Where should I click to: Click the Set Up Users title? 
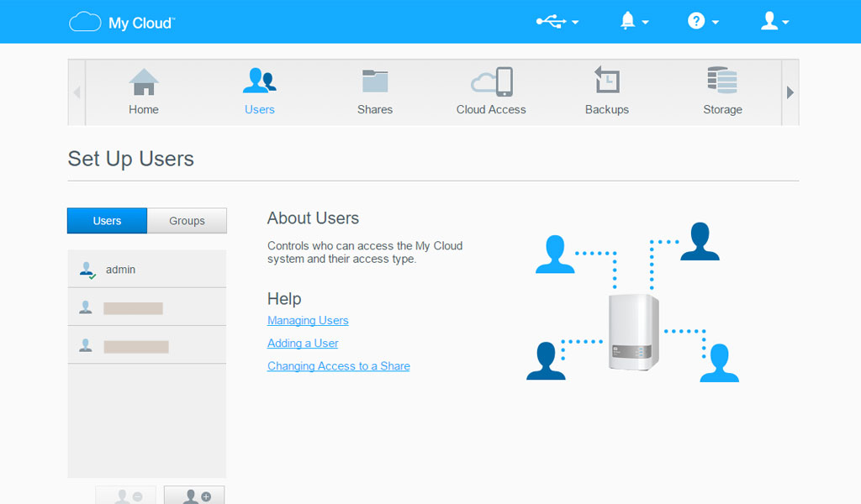point(130,159)
